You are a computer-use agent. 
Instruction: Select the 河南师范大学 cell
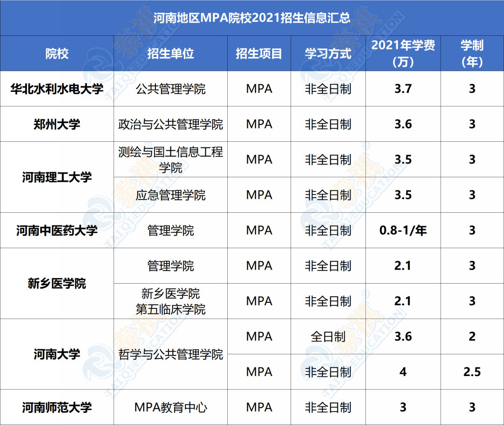pos(57,407)
